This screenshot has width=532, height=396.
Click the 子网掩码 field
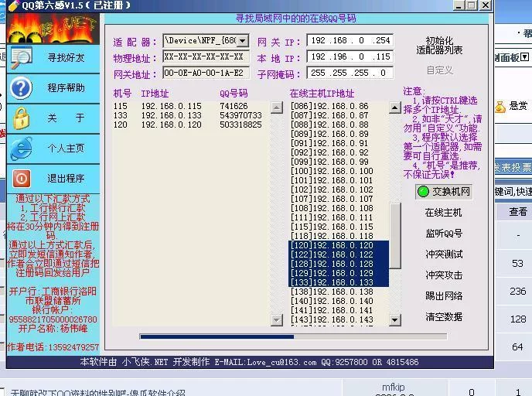(x=350, y=73)
